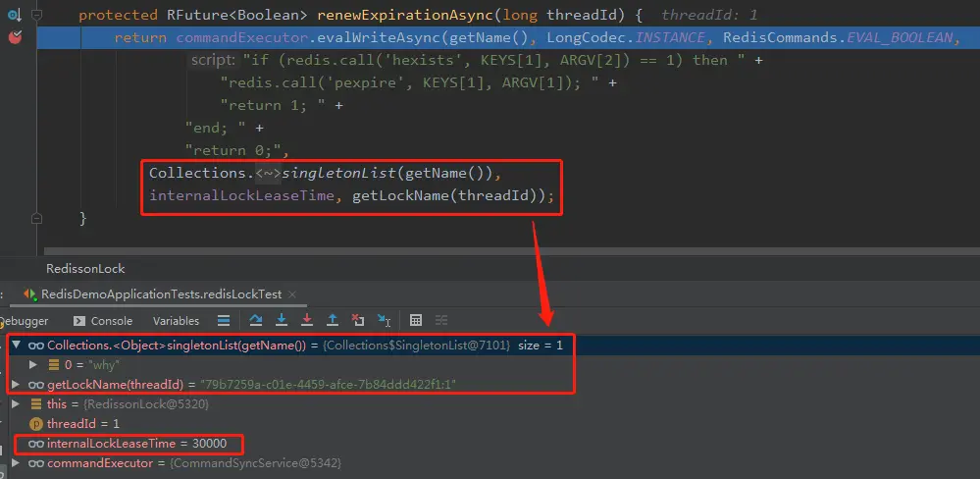Click the Run to Cursor icon

384,320
